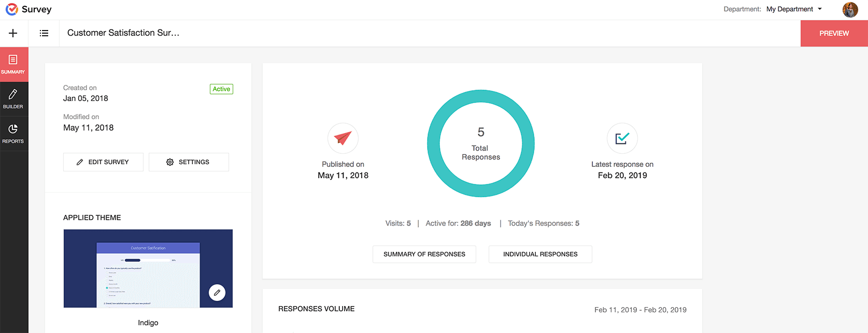This screenshot has height=333, width=868.
Task: Open the Builder from the sidebar
Action: click(14, 98)
